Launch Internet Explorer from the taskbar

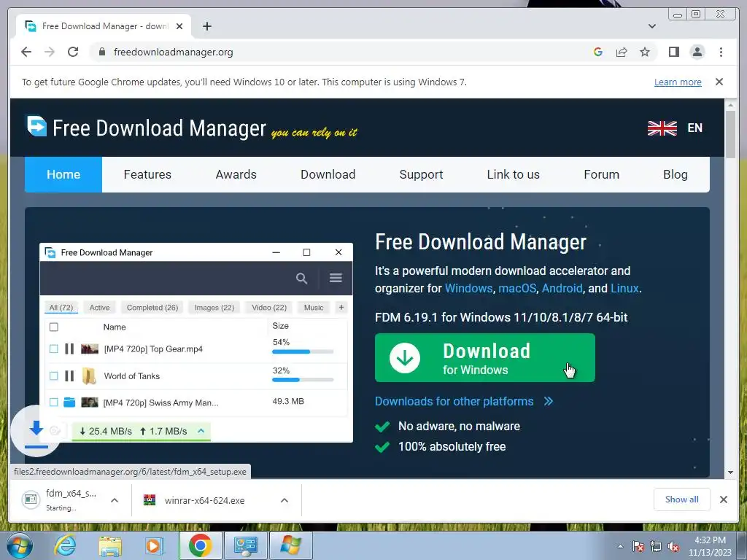pos(65,545)
